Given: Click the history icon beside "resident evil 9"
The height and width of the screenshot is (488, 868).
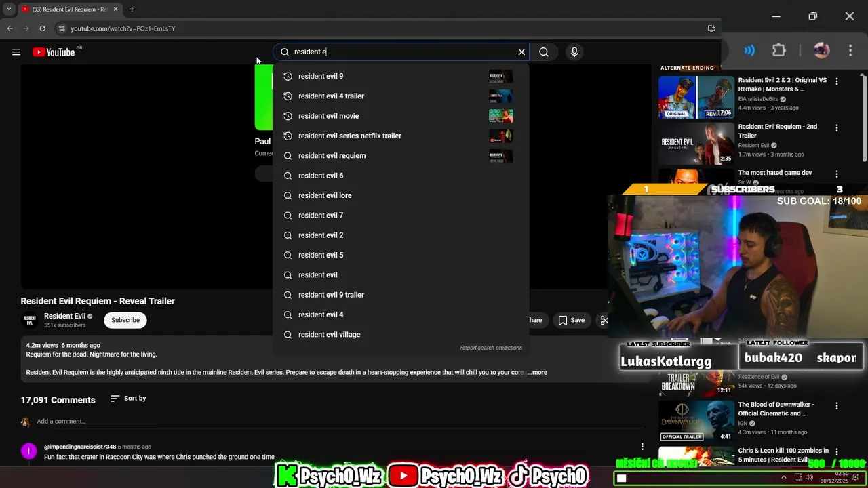Looking at the screenshot, I should (288, 76).
